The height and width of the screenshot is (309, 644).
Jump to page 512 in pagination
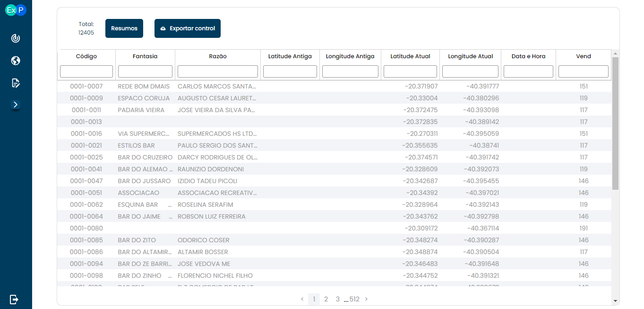pos(354,299)
